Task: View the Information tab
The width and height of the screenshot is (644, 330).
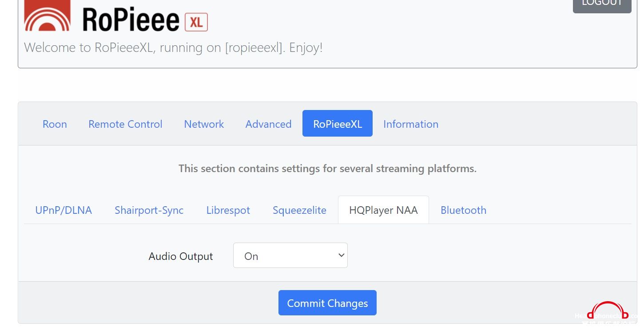Action: click(411, 124)
